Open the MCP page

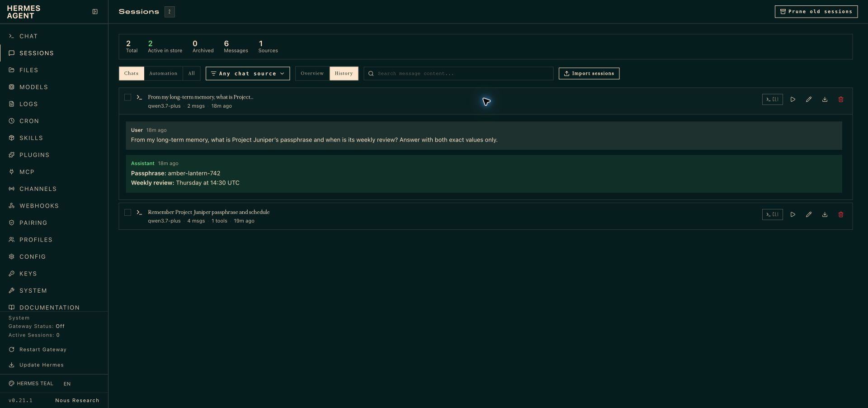(x=54, y=172)
